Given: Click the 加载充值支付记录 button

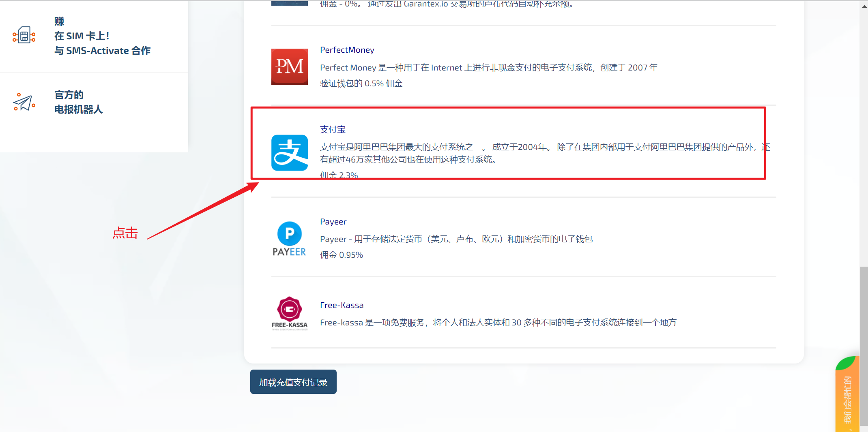Looking at the screenshot, I should (x=293, y=381).
